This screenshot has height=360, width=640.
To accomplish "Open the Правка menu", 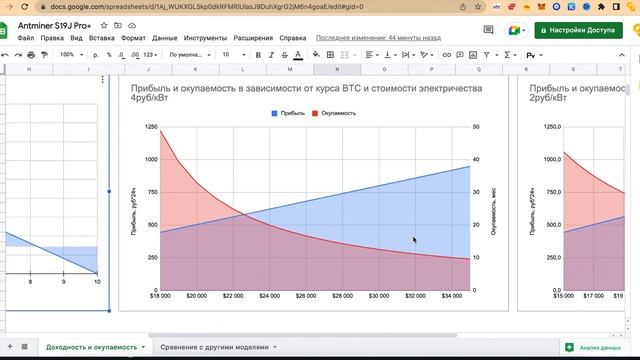I will (x=52, y=38).
